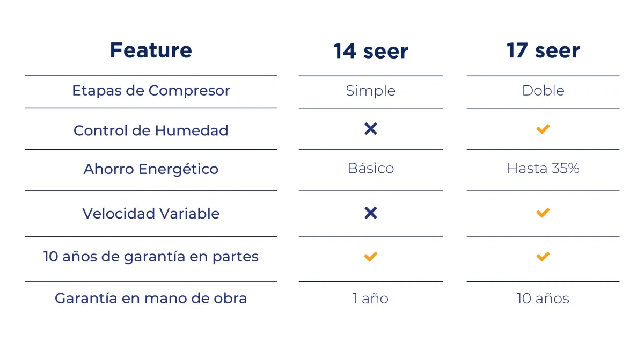
Task: Click the 17 seer Control de Humedad checkmark
Action: pyautogui.click(x=543, y=129)
